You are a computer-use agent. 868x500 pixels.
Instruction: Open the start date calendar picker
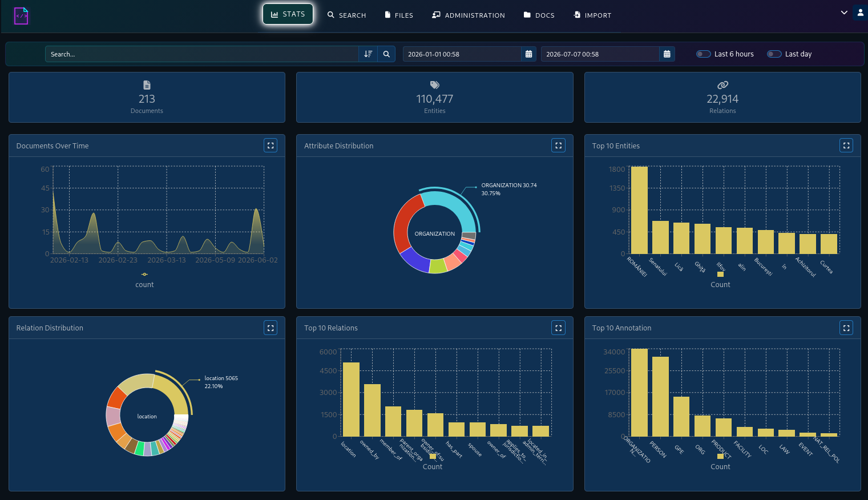pos(528,54)
